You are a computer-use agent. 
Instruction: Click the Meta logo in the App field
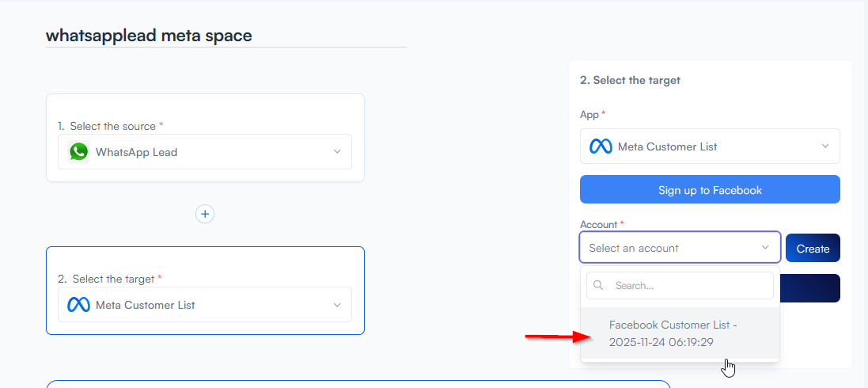601,146
